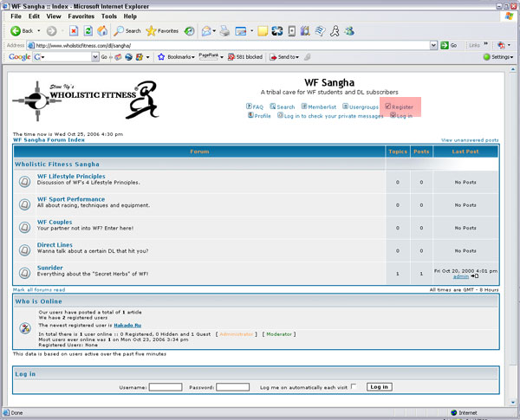
Task: Click the Search magnifier toolbar button
Action: pos(127,30)
